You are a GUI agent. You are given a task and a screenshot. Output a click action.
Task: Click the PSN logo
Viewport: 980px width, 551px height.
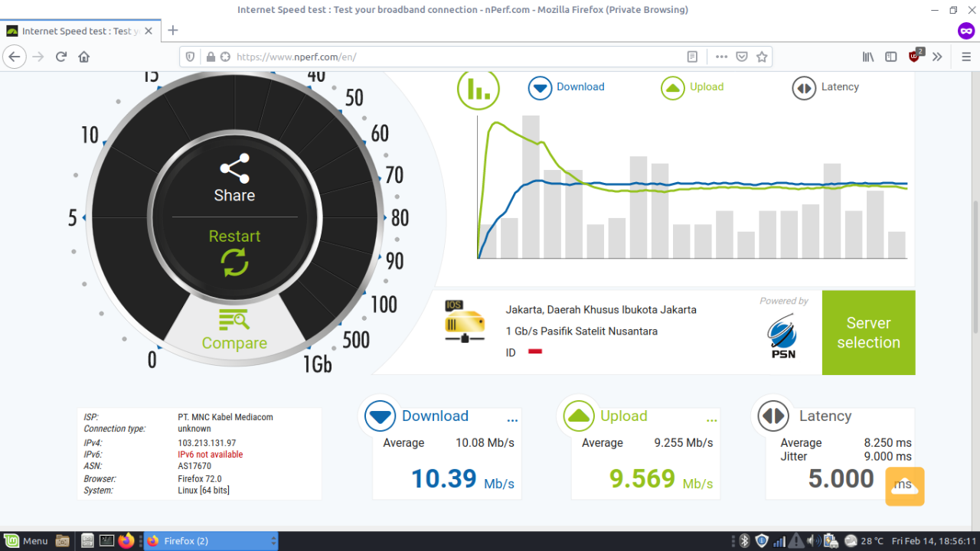[783, 336]
